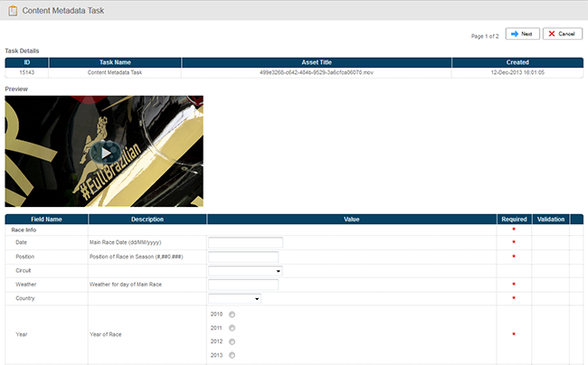Click the asset filename ending in .mov
The height and width of the screenshot is (365, 588).
[x=316, y=72]
